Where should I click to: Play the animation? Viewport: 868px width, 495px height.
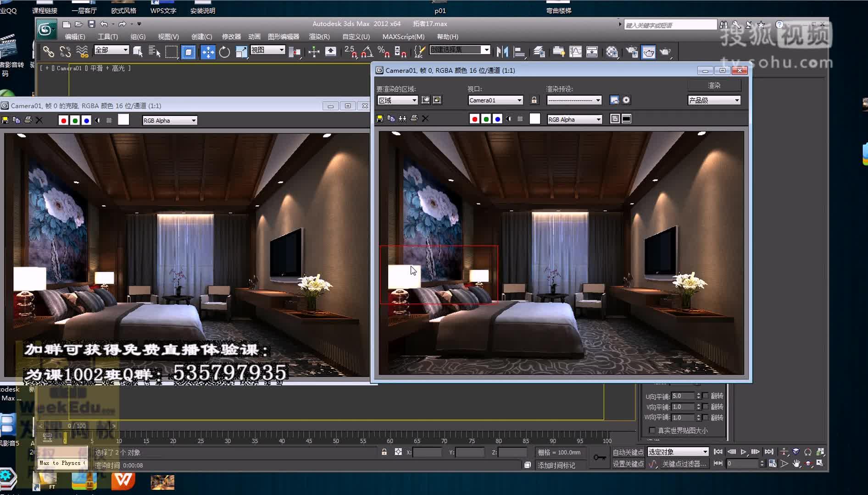coord(744,452)
